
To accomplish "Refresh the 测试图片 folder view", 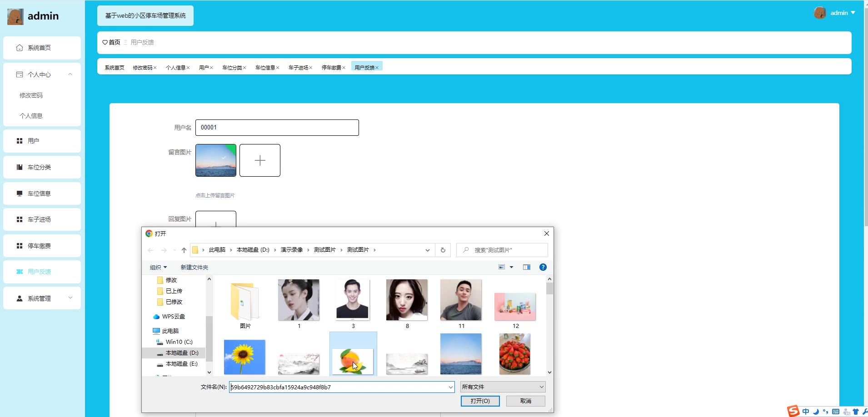I will [x=443, y=250].
